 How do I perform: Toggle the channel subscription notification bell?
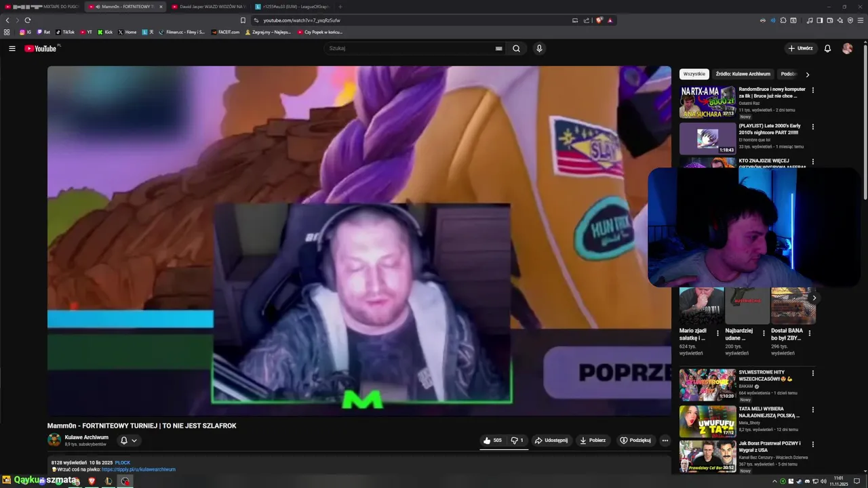tap(123, 440)
